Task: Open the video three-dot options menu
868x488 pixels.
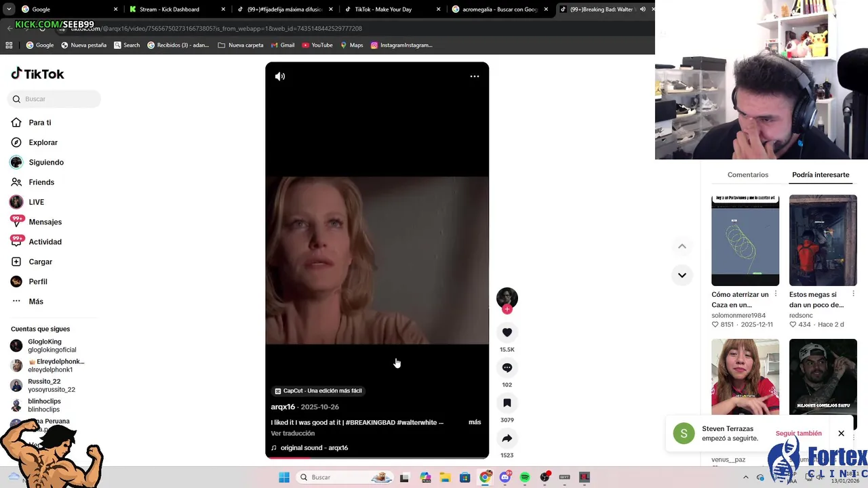Action: [475, 77]
